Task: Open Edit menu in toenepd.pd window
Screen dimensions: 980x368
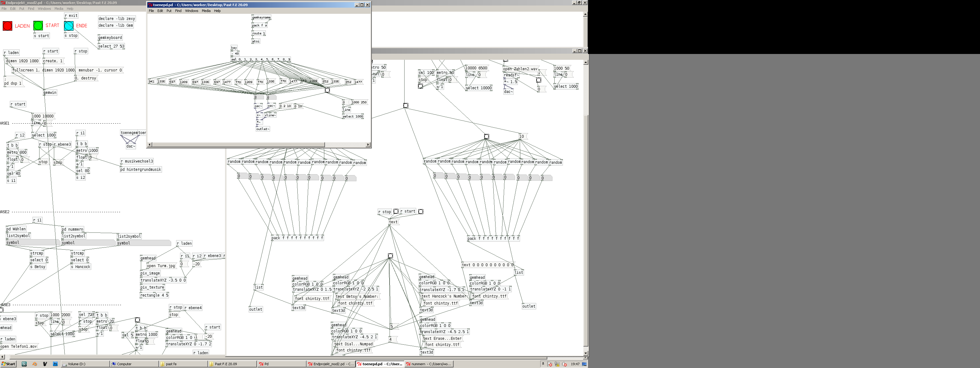Action: 160,11
